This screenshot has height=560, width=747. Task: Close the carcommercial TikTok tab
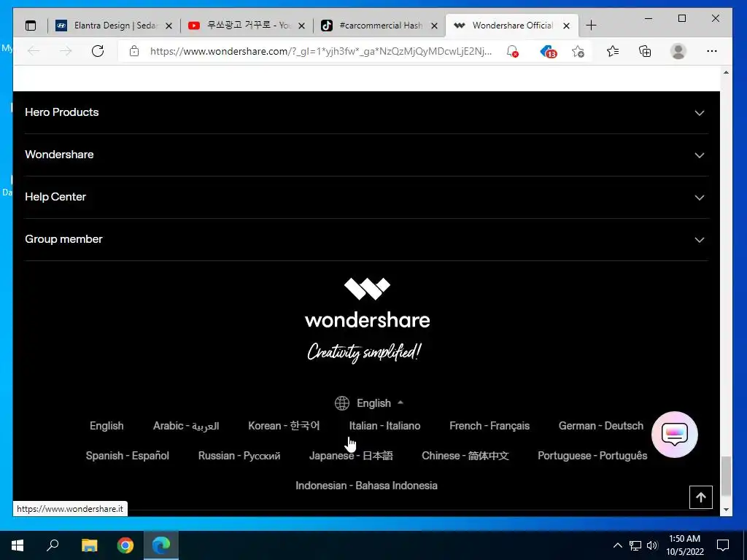tap(435, 26)
